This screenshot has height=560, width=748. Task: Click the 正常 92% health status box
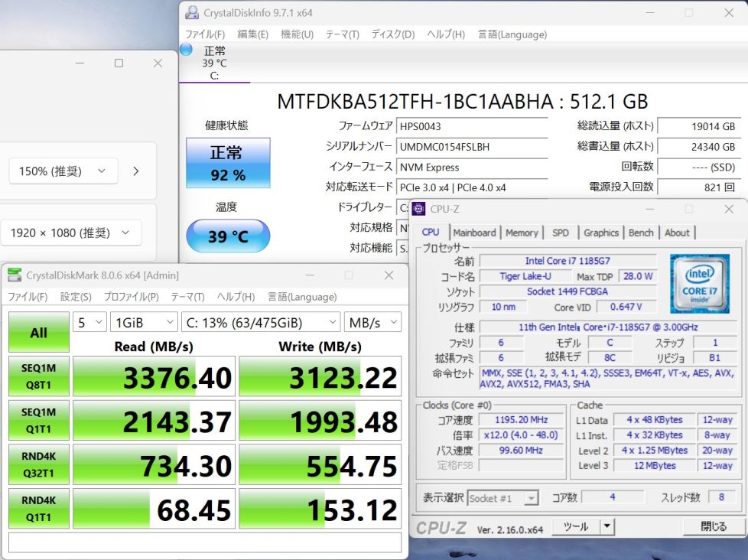pyautogui.click(x=228, y=163)
